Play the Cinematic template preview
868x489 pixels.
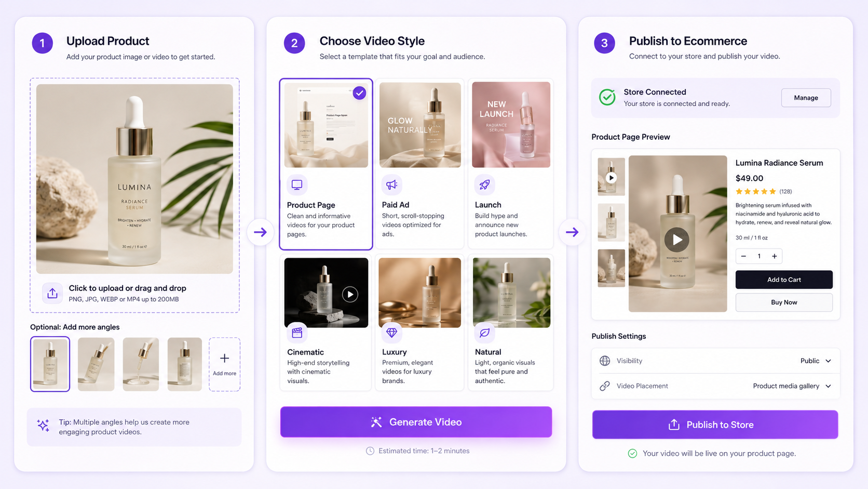tap(350, 294)
